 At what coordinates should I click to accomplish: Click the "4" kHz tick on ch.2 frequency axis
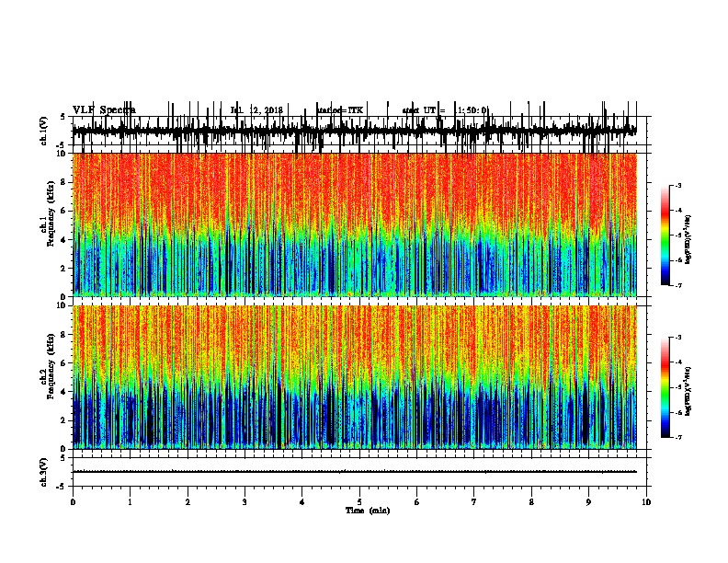[64, 392]
